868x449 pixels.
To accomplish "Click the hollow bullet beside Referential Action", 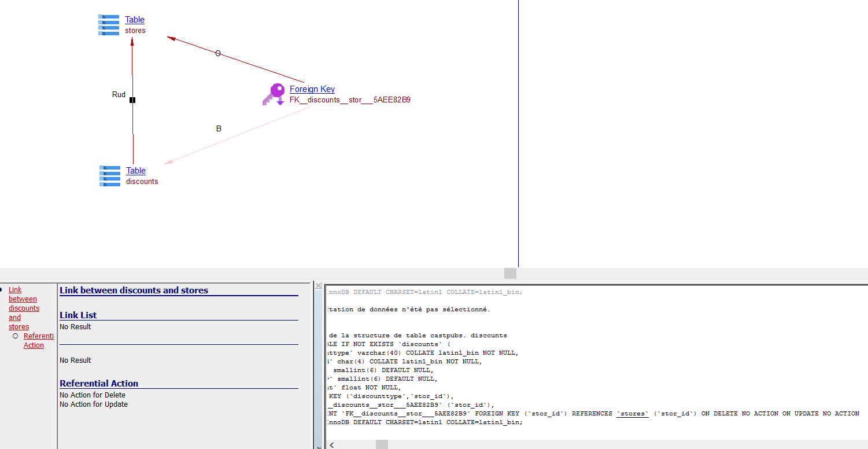I will pyautogui.click(x=16, y=336).
